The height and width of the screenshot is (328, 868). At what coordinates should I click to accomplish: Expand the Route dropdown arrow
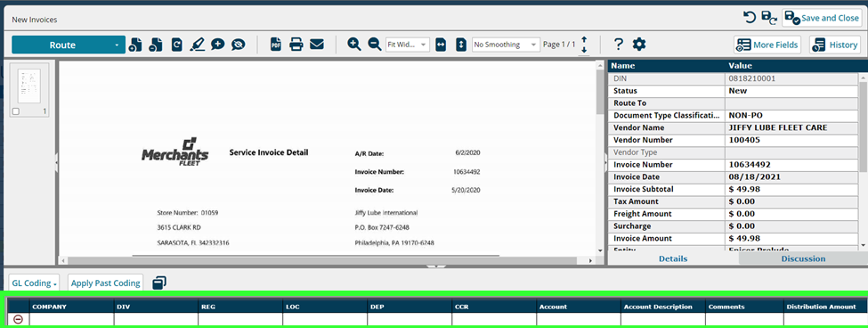click(x=117, y=45)
